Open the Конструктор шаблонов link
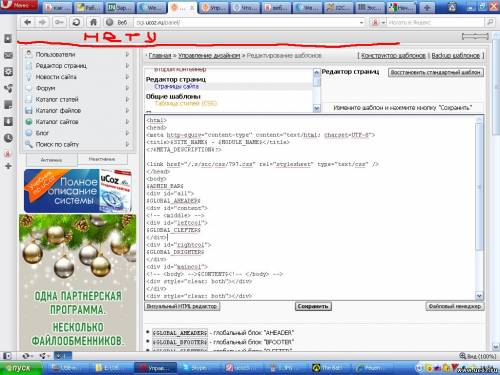Image resolution: width=500 pixels, height=375 pixels. 393,55
